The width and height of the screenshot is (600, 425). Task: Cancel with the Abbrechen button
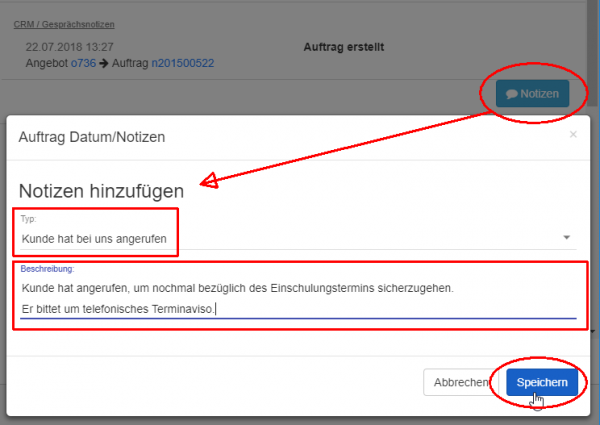pyautogui.click(x=461, y=382)
